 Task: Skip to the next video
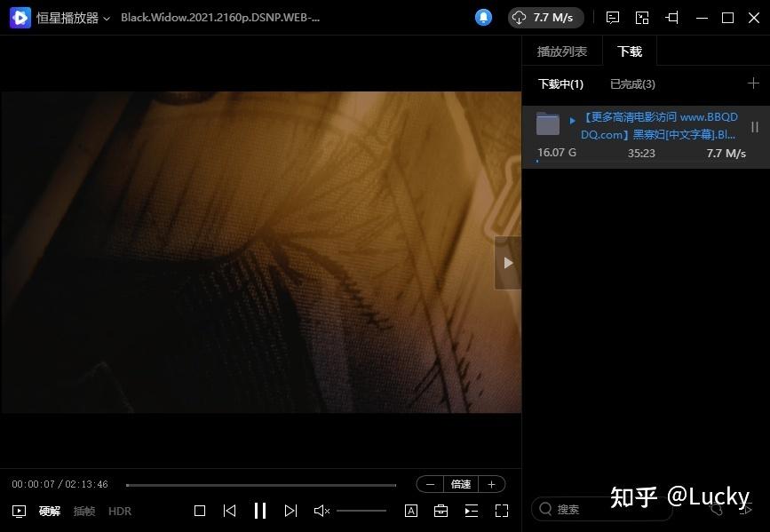pos(290,511)
